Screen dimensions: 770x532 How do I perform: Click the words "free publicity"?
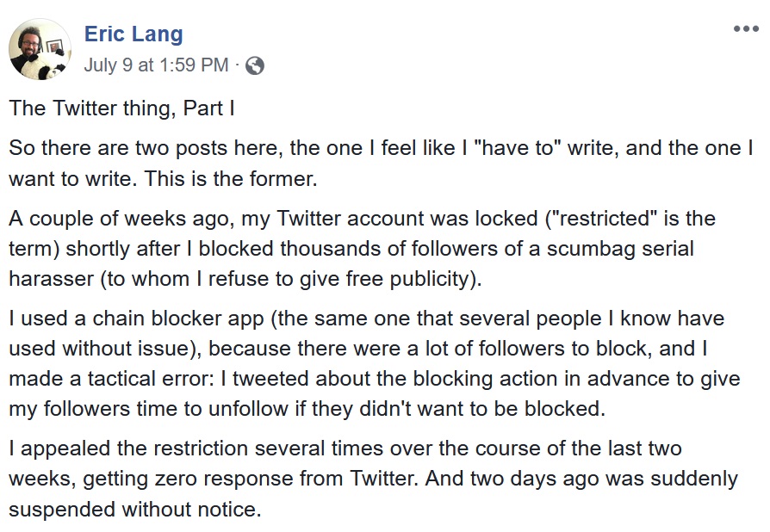(411, 279)
